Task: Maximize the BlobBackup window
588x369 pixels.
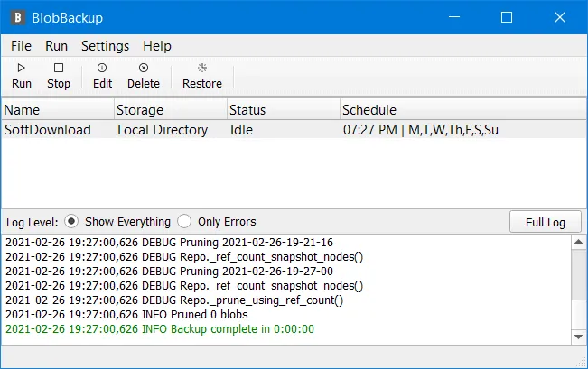Action: point(507,17)
